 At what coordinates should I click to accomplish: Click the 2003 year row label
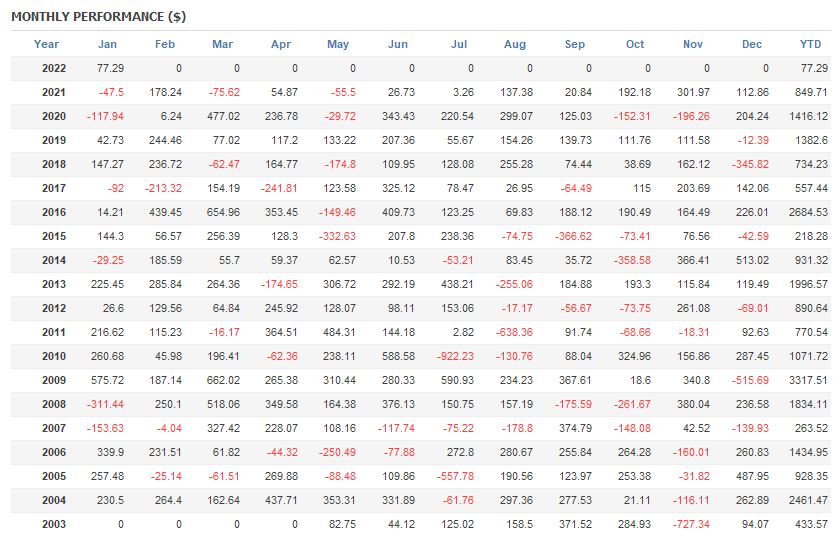tap(55, 524)
